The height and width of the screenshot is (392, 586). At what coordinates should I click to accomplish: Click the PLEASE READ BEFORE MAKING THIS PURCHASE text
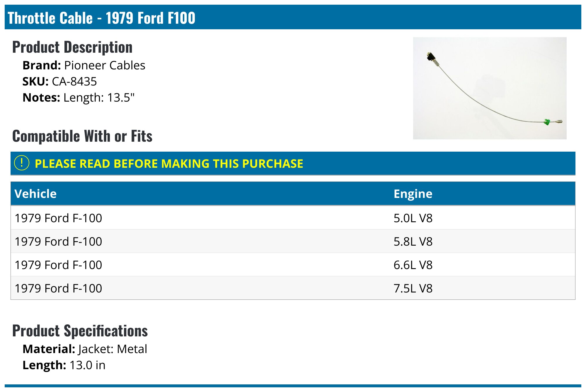click(x=169, y=164)
